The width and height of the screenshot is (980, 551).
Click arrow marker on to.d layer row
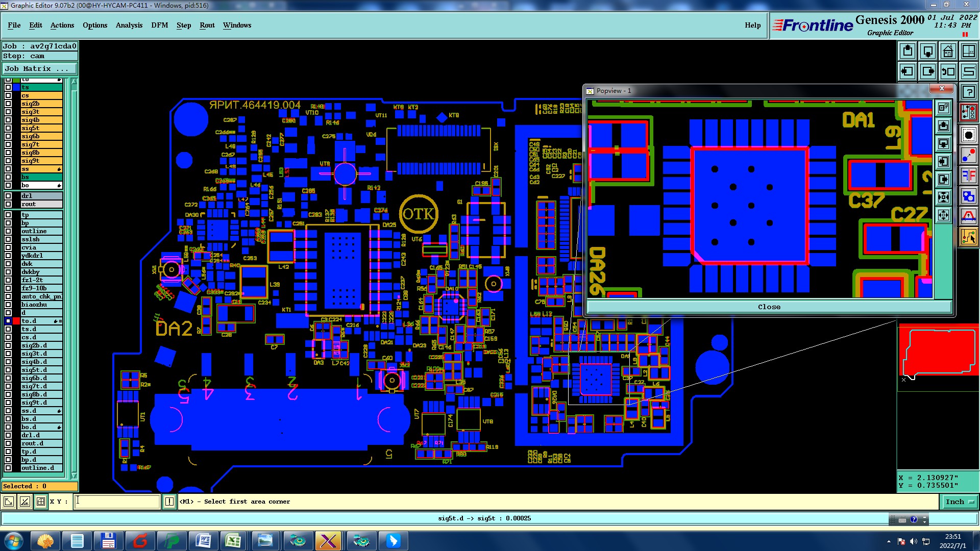point(56,321)
